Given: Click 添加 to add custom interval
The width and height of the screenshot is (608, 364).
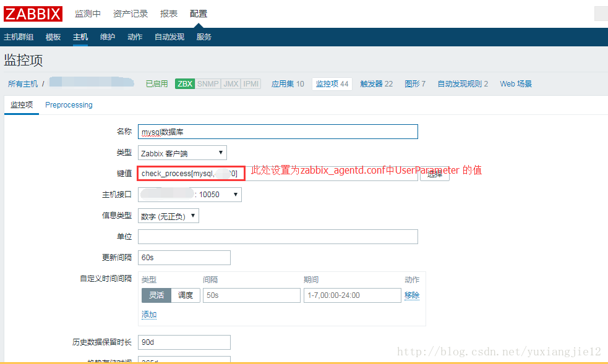Looking at the screenshot, I should tap(149, 315).
